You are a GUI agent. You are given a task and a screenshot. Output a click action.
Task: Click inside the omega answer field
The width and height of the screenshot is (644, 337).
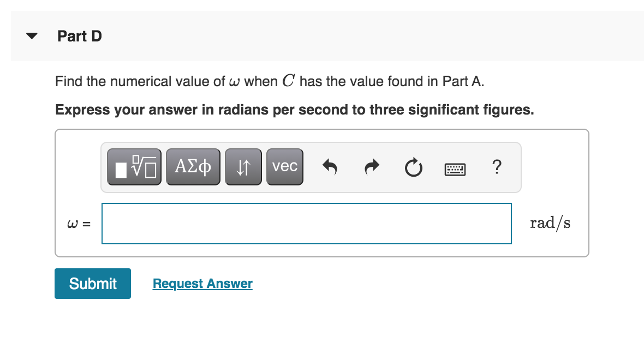(x=306, y=224)
